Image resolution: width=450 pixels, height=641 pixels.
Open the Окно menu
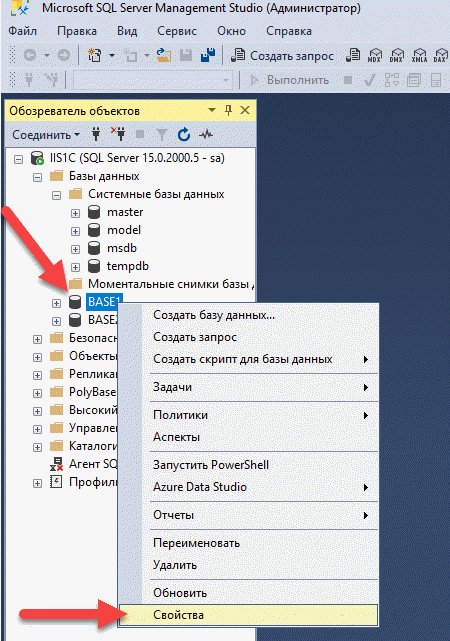pos(231,31)
